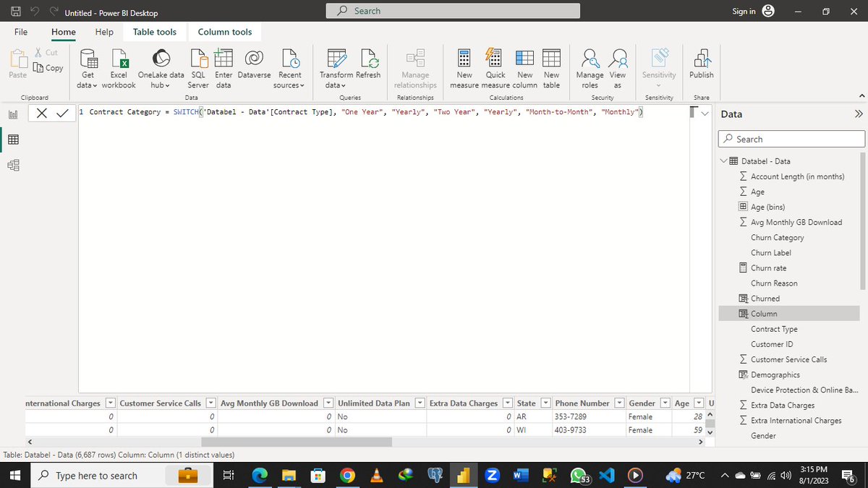Open Google Chrome from the taskbar

pyautogui.click(x=347, y=475)
